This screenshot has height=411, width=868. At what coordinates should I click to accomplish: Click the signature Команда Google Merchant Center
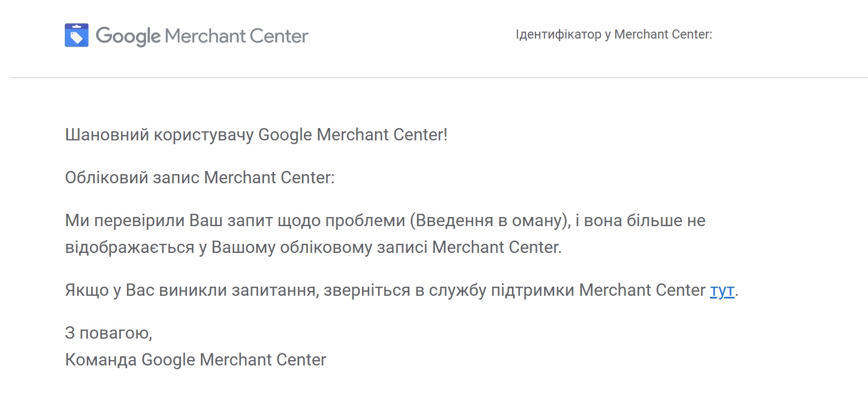pos(195,360)
